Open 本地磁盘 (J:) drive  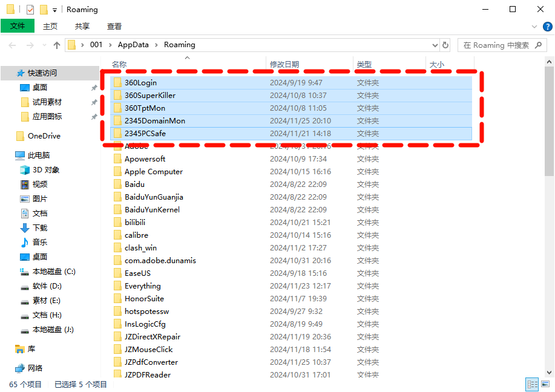pos(53,330)
